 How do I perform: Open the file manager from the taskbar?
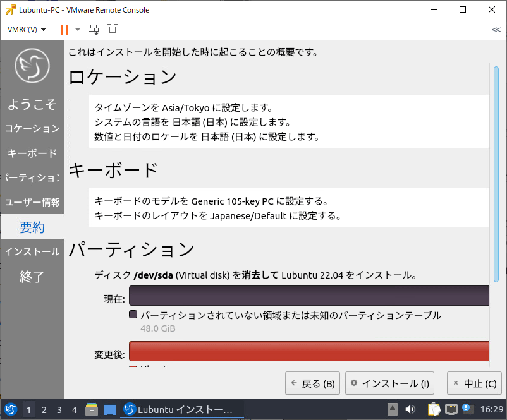point(92,410)
